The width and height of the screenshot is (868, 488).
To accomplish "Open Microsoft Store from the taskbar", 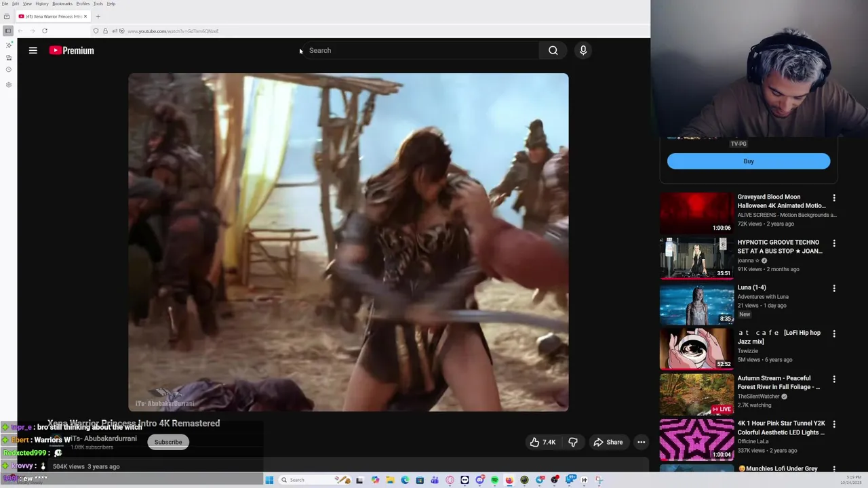I will pos(420,480).
